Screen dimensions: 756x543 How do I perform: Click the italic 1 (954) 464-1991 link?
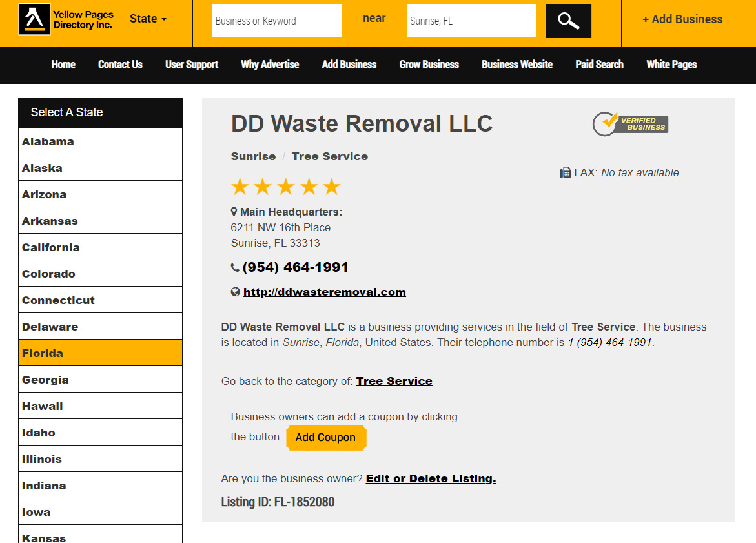click(610, 342)
